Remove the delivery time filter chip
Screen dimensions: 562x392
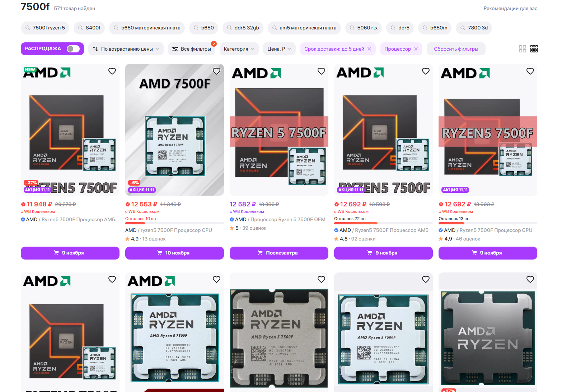(369, 49)
